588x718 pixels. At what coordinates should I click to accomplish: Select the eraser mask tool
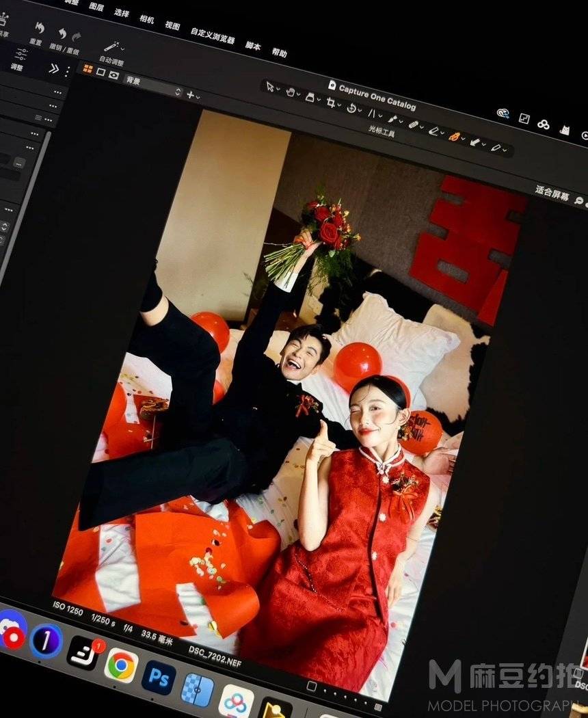click(433, 131)
